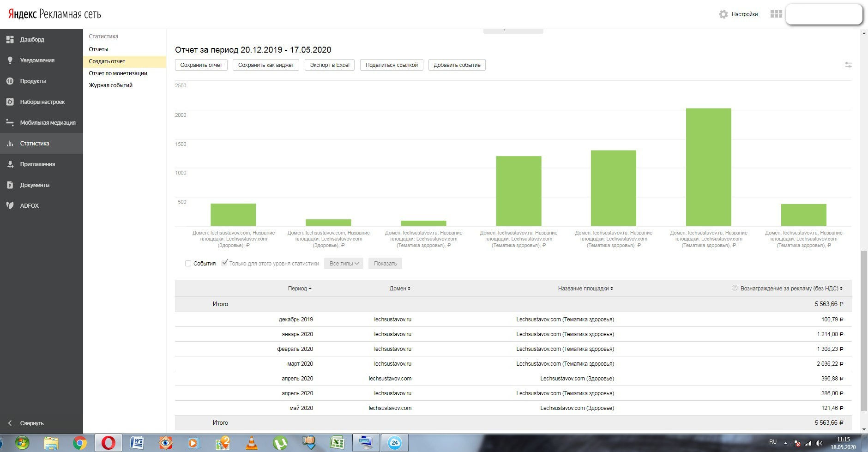
Task: Click the Настройки gear icon
Action: (x=723, y=14)
